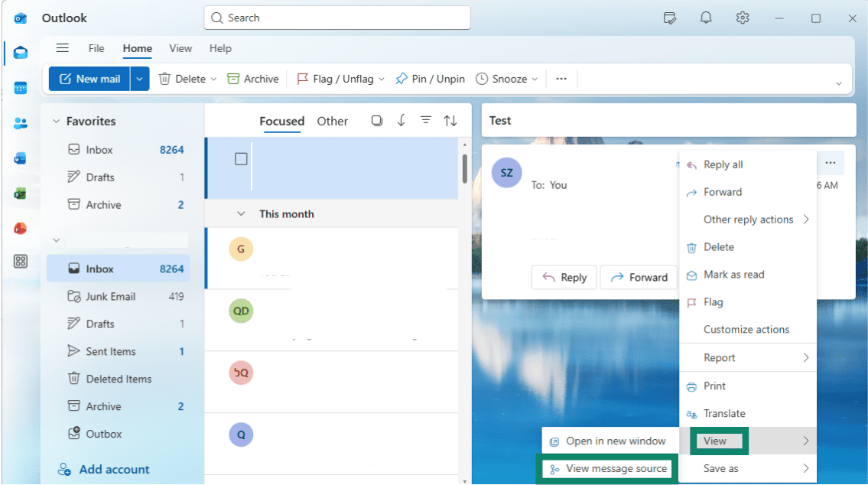Open the Calendar icon in the left rail
This screenshot has height=485, width=868.
click(x=21, y=88)
